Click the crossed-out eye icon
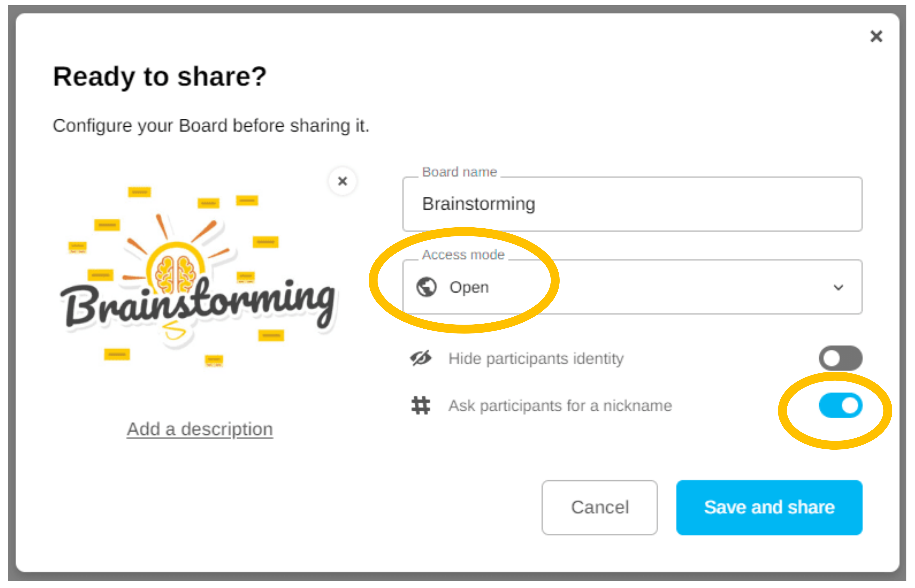 (421, 358)
